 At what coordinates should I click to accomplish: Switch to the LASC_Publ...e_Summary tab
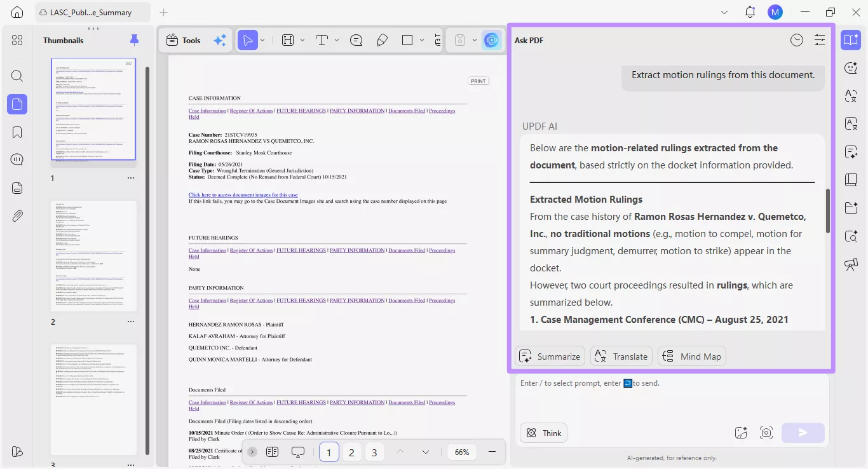pos(92,12)
